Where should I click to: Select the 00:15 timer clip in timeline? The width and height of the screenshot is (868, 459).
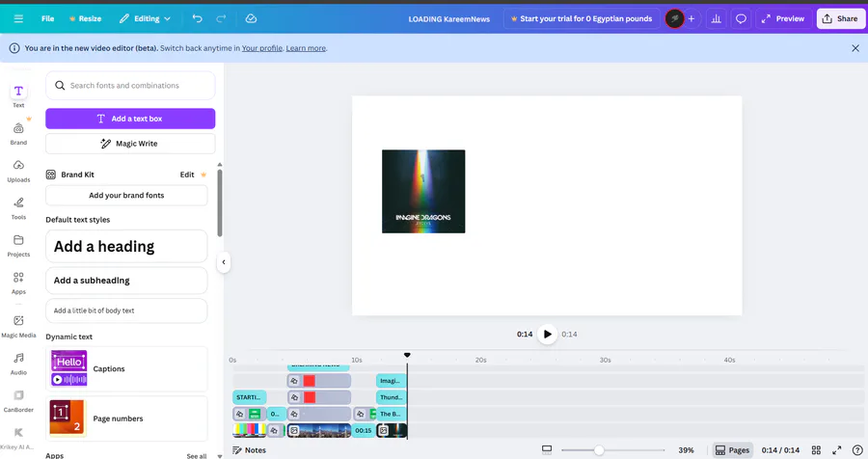point(364,430)
